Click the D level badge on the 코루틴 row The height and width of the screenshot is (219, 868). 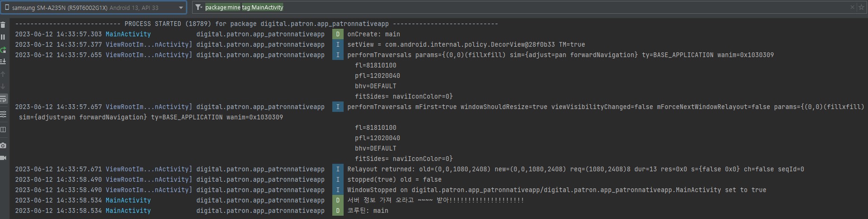pos(338,211)
